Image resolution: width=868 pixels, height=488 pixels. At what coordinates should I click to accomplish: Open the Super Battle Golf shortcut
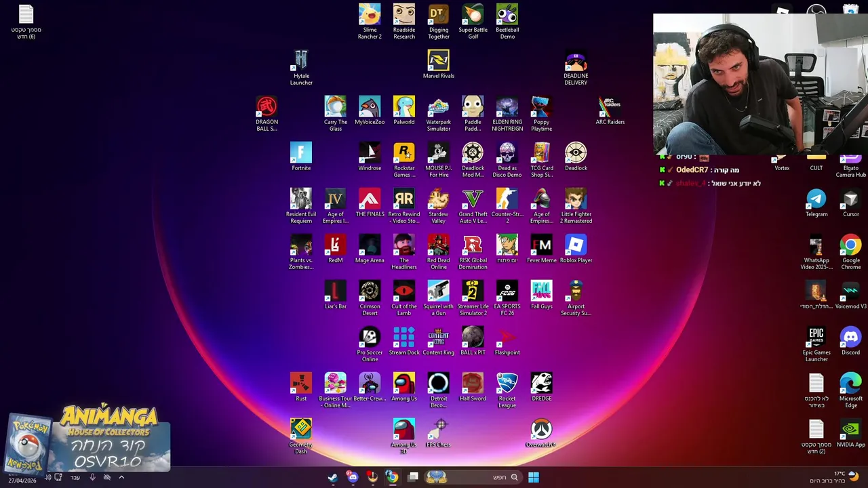473,22
